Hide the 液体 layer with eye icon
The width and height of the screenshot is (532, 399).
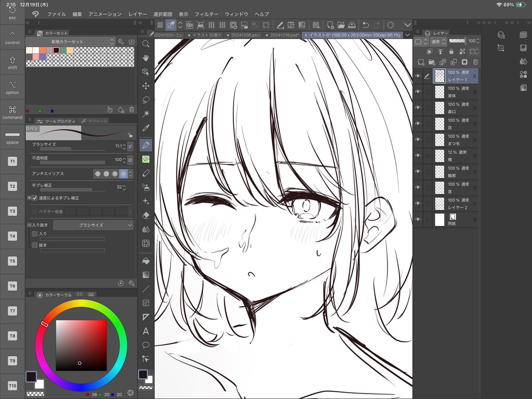click(x=418, y=92)
